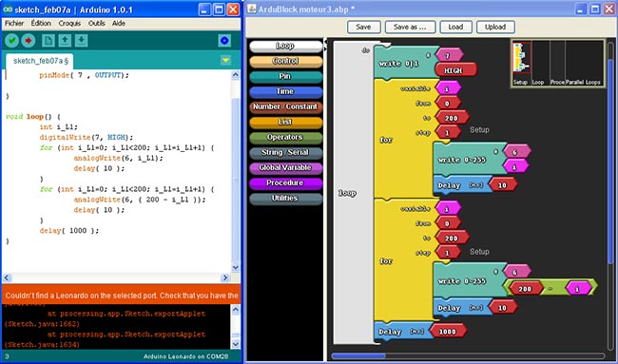Click the code editor scroll down arrow
618x364 pixels.
pos(235,267)
